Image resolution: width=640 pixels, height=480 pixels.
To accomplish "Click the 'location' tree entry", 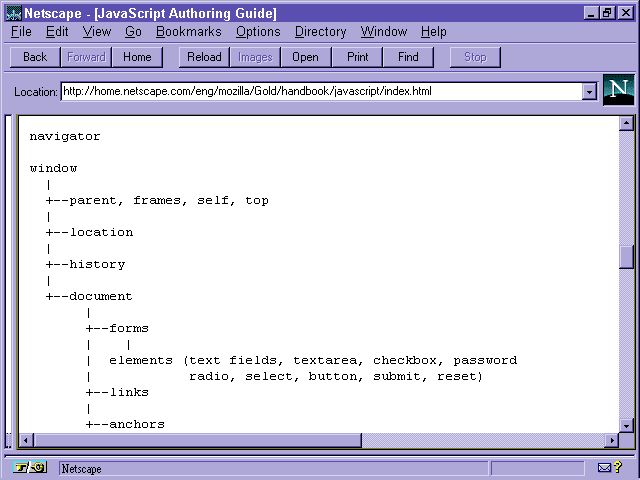I will (x=101, y=232).
